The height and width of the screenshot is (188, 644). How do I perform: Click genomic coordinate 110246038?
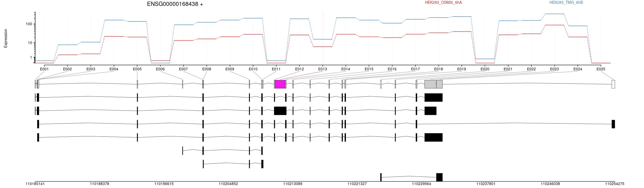pos(550,184)
